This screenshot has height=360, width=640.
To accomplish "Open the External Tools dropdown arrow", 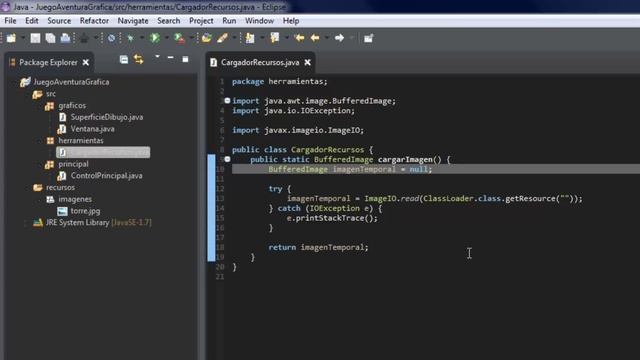I will pyautogui.click(x=191, y=38).
